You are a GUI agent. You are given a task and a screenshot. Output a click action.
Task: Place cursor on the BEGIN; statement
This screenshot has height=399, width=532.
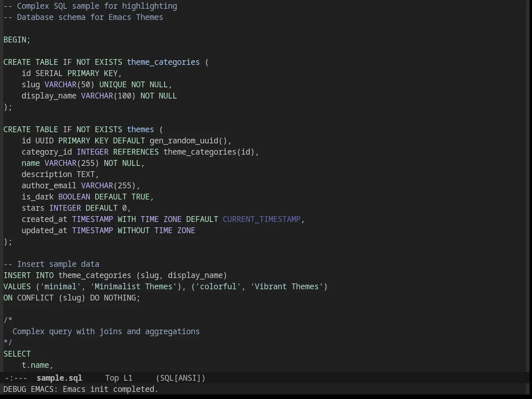coord(17,39)
